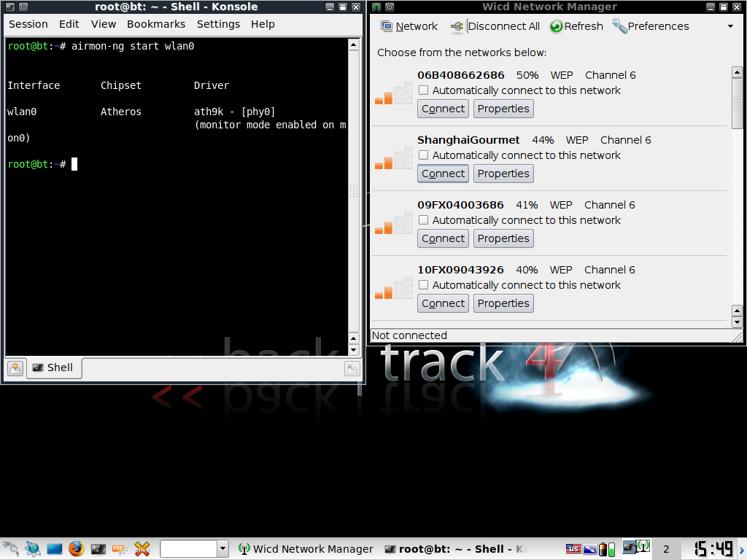Launch Firefox from the taskbar
The height and width of the screenshot is (560, 747).
(x=76, y=549)
